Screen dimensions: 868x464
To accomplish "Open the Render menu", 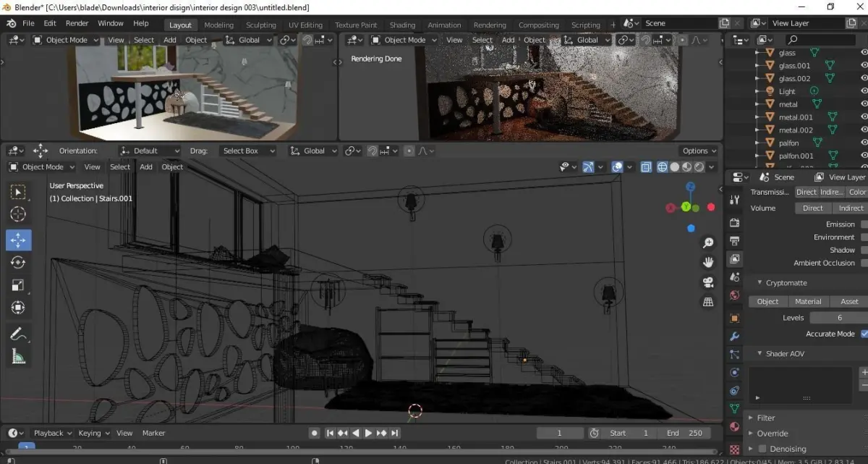I will (x=77, y=23).
